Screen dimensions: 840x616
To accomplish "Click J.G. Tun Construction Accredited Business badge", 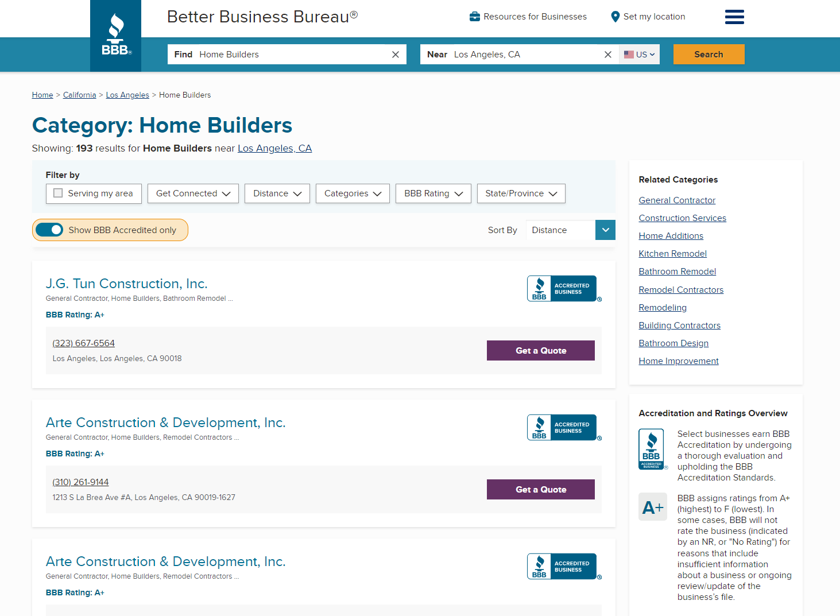I will (x=564, y=289).
